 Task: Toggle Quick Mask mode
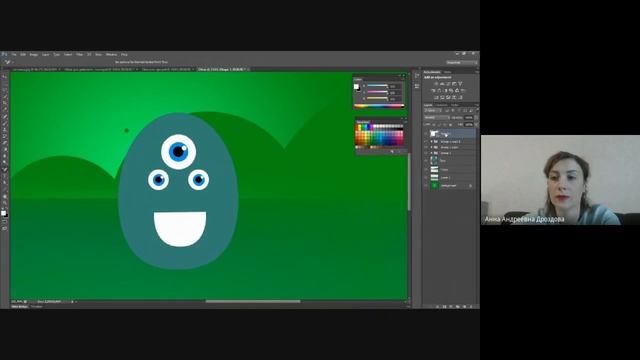pos(4,221)
